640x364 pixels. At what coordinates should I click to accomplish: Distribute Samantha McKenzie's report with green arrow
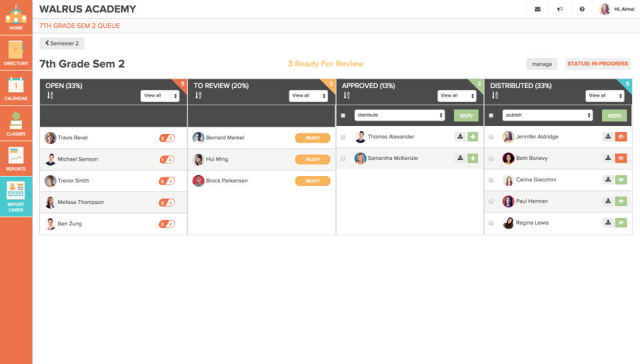click(473, 158)
